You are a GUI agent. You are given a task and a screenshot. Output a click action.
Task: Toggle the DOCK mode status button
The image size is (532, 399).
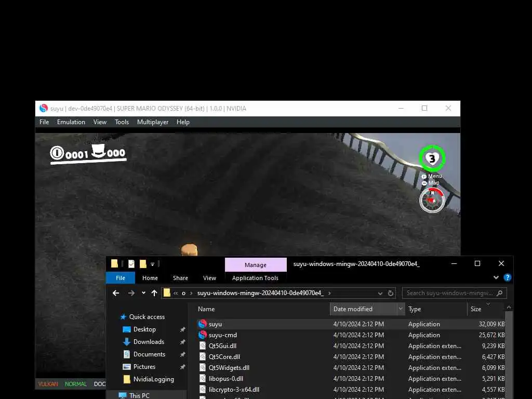click(100, 384)
